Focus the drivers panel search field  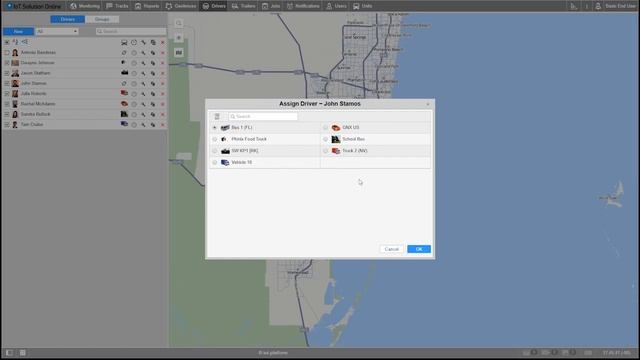click(x=131, y=31)
